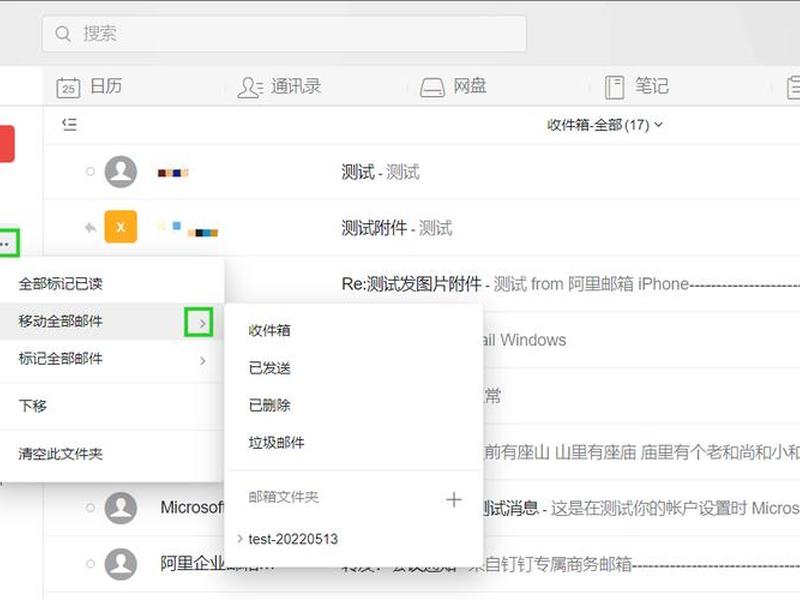Click the red compose button
This screenshot has height=600, width=800.
[x=7, y=143]
